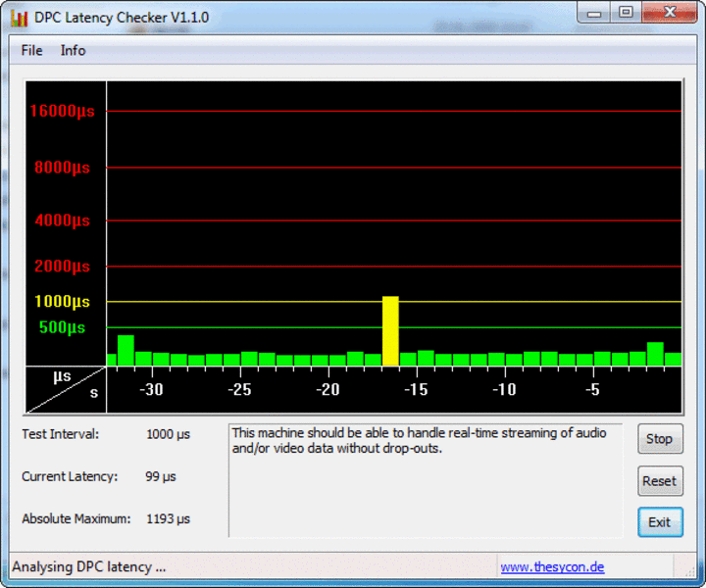This screenshot has height=588, width=706.
Task: Click the -30 second axis marker
Action: click(152, 389)
